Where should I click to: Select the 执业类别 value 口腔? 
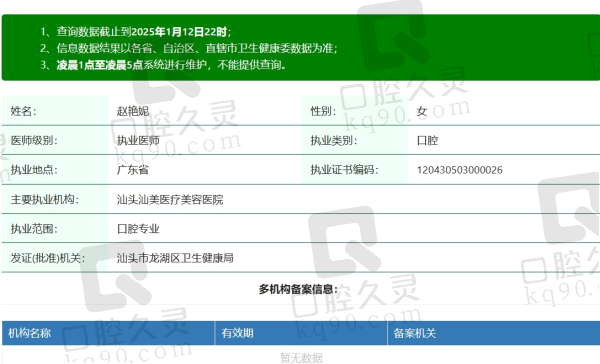point(427,140)
